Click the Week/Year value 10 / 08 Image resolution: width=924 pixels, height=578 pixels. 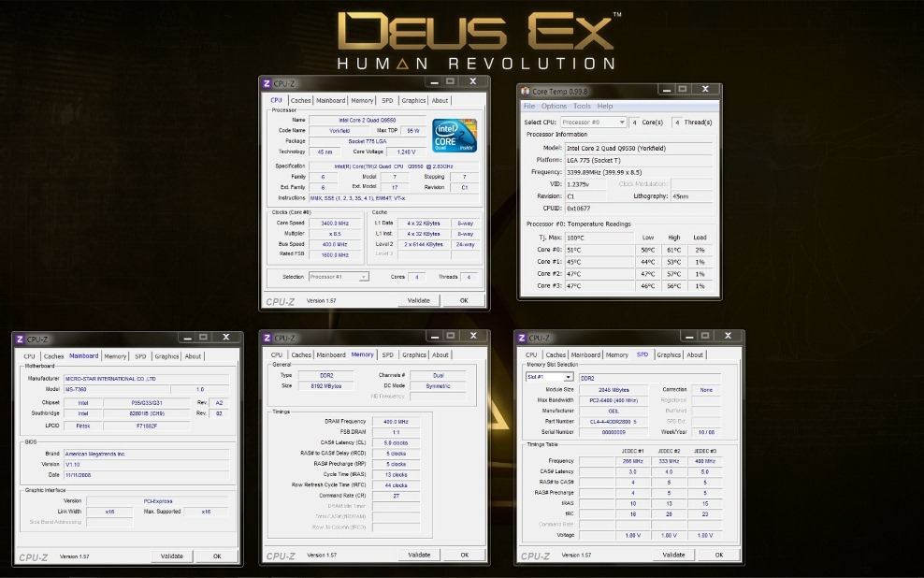(705, 432)
